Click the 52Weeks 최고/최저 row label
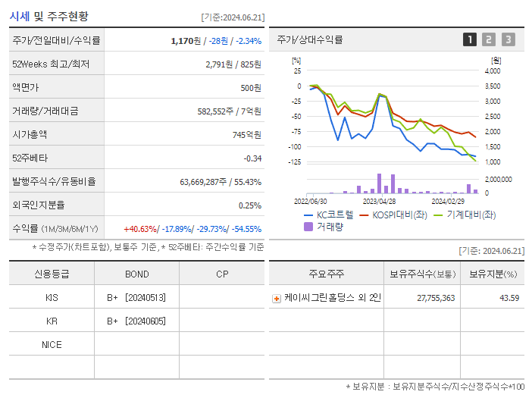The width and height of the screenshot is (532, 398). click(51, 64)
